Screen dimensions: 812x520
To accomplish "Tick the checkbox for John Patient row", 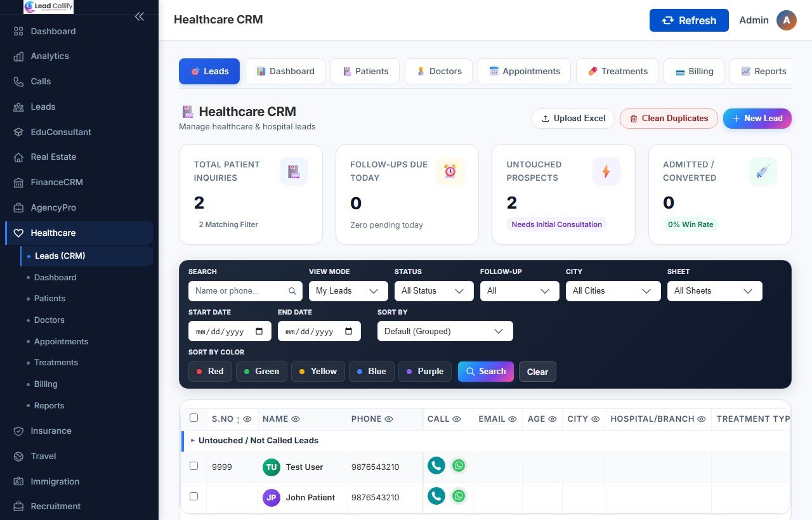I will click(194, 497).
